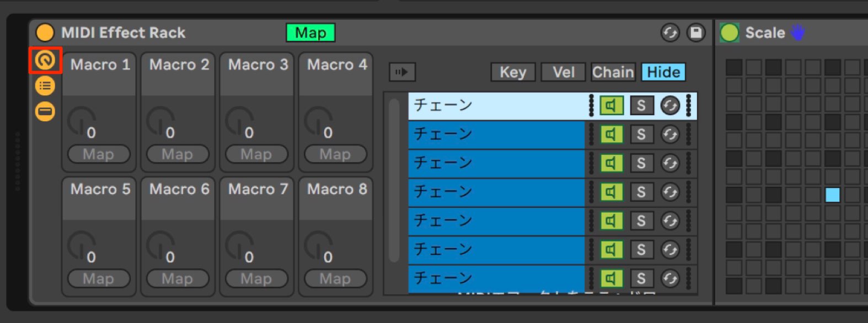Viewport: 868px width, 323px height.
Task: Open the Key zone editor tab
Action: pyautogui.click(x=513, y=72)
